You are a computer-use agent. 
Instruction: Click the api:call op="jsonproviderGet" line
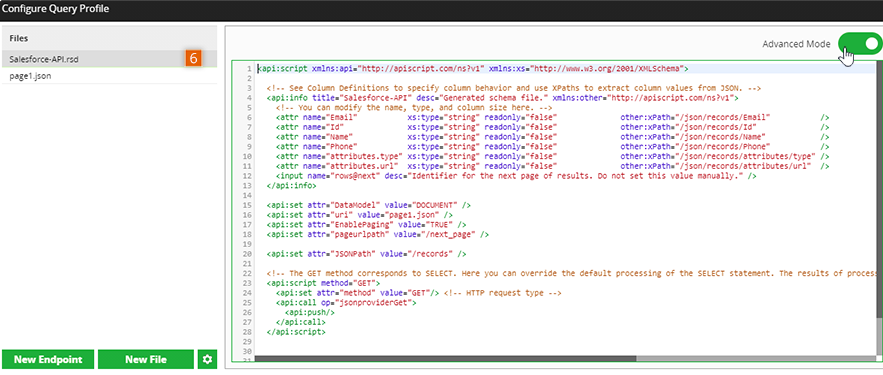pos(346,302)
